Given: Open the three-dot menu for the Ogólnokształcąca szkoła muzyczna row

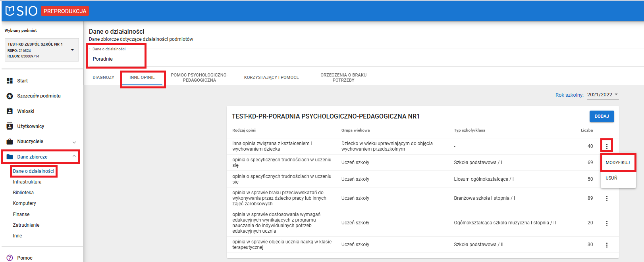Looking at the screenshot, I should [607, 223].
